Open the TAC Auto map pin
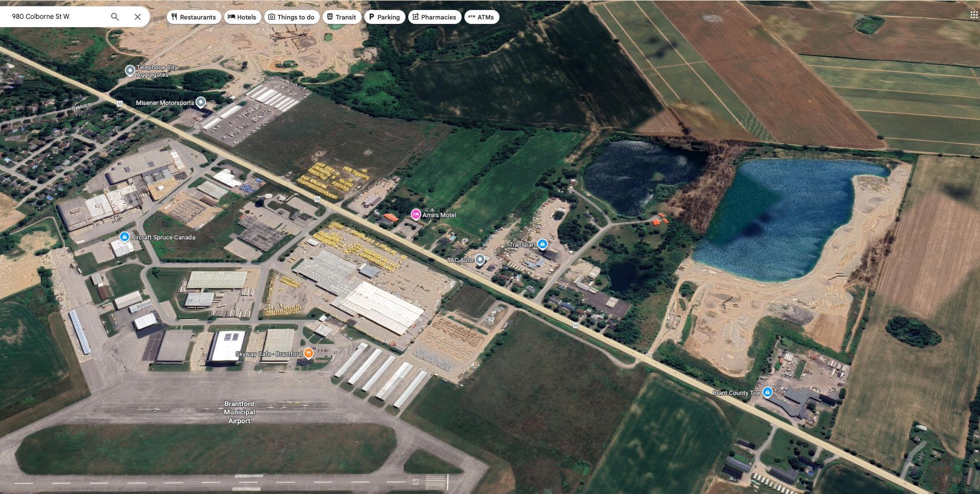Screen dimensions: 980x494 point(479,260)
